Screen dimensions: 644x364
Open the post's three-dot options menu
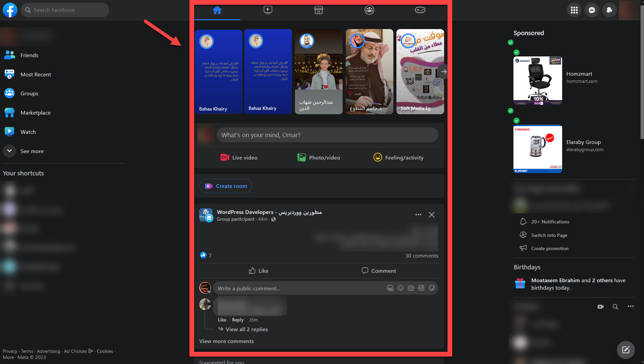pos(418,215)
